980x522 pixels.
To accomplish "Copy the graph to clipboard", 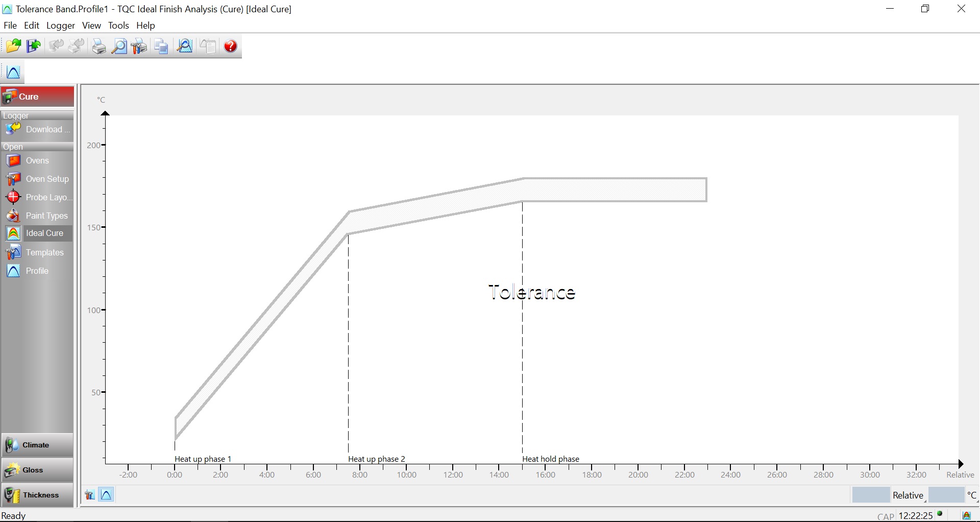I will [x=161, y=46].
